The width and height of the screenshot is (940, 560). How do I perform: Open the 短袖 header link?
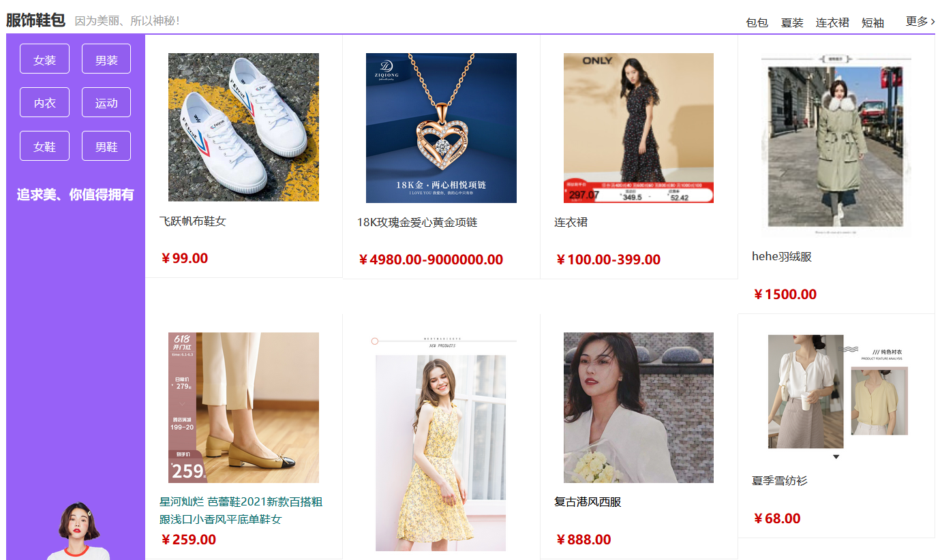873,22
